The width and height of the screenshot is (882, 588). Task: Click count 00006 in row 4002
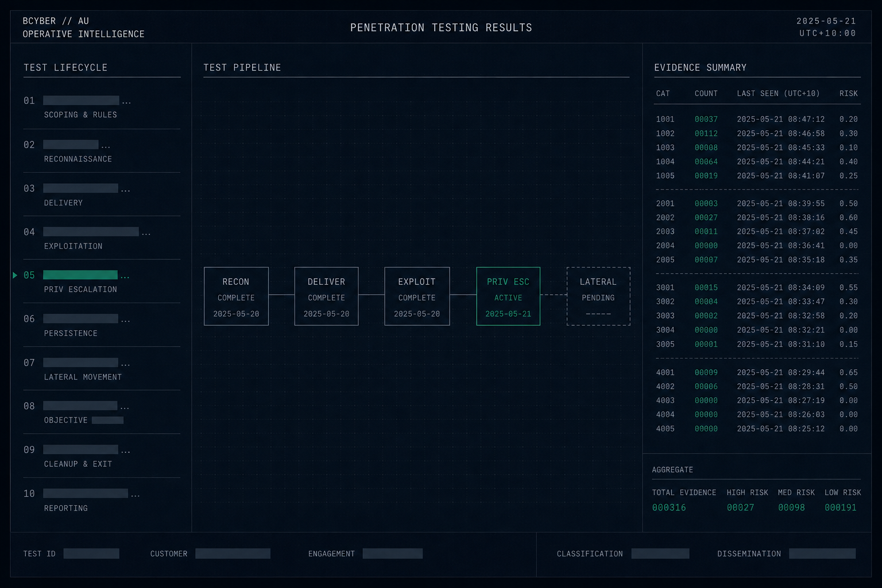[706, 386]
